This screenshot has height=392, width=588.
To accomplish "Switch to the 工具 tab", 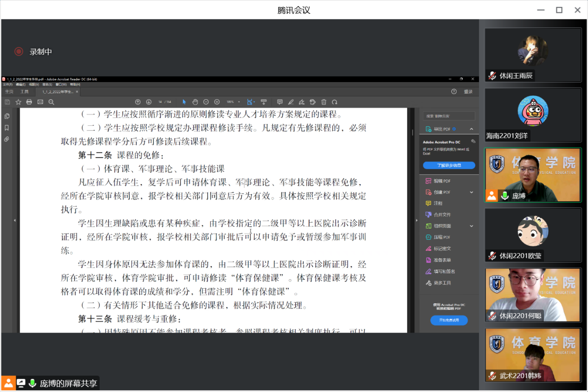I will pos(24,92).
